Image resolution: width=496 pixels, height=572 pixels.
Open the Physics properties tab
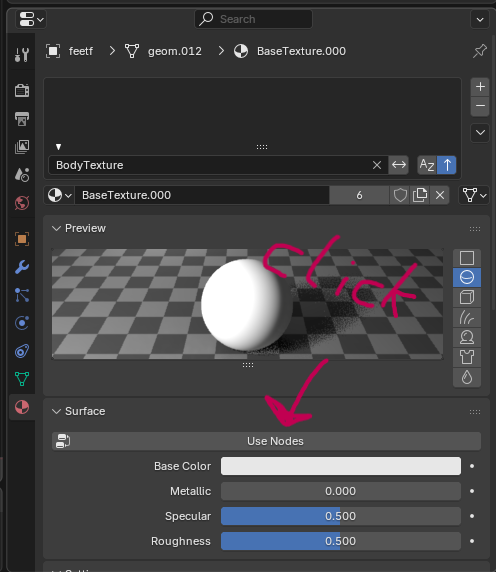22,323
